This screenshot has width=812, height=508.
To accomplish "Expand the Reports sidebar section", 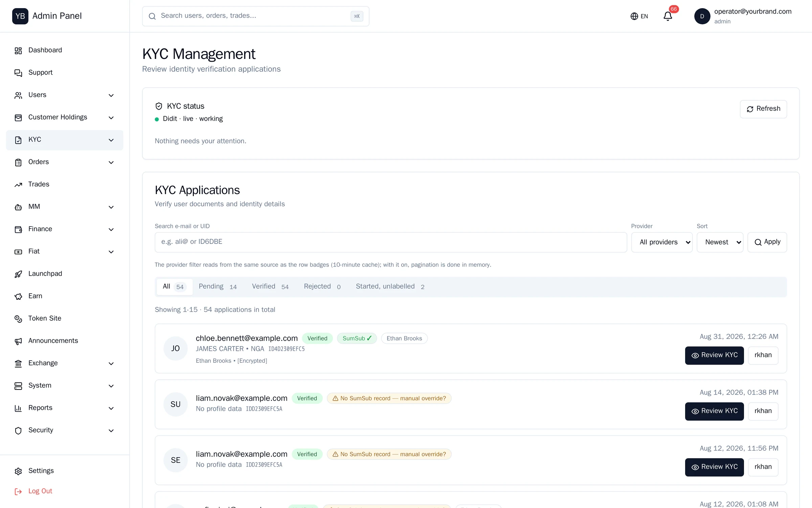I will tap(65, 408).
